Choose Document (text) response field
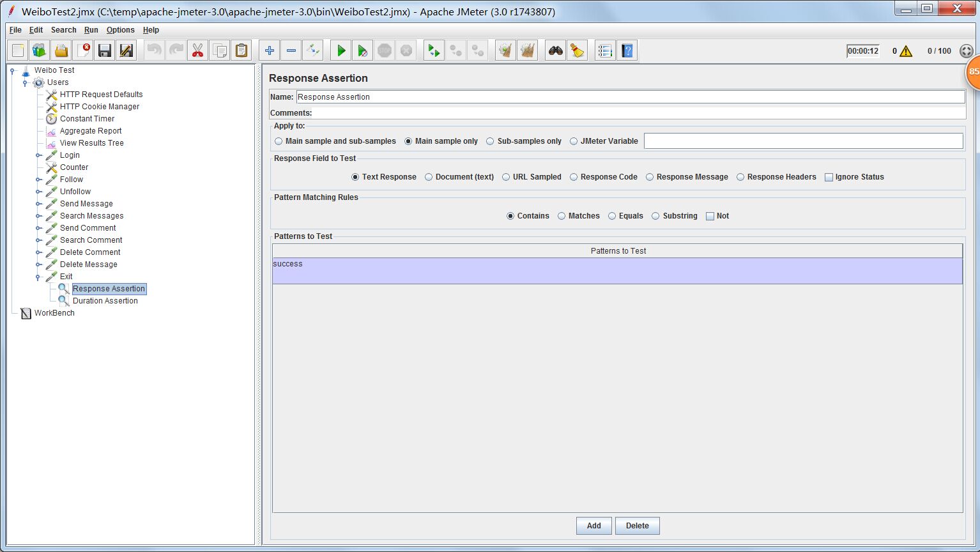 (x=429, y=177)
